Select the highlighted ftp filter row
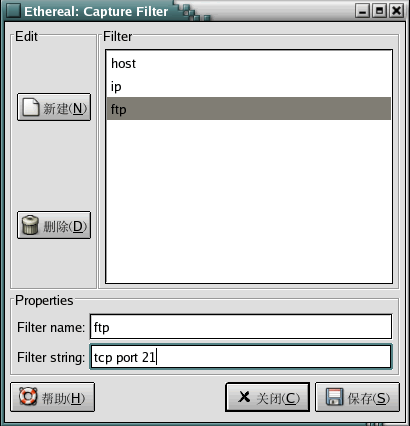410x426 pixels. coord(249,109)
